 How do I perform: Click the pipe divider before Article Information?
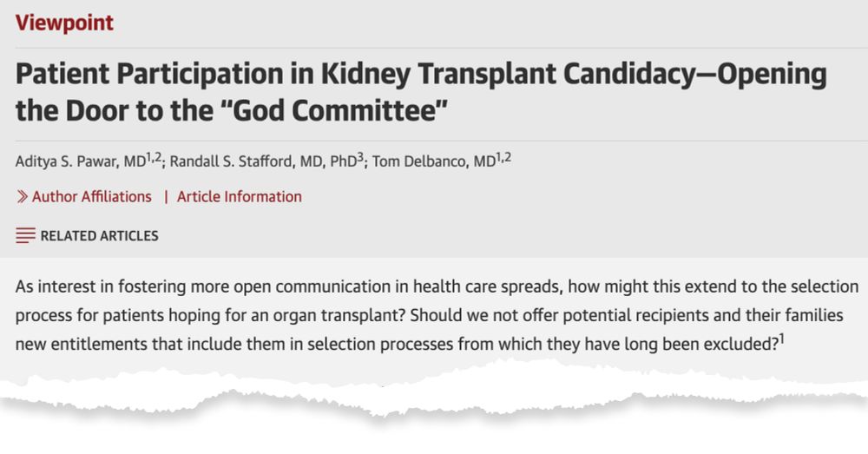point(165,197)
